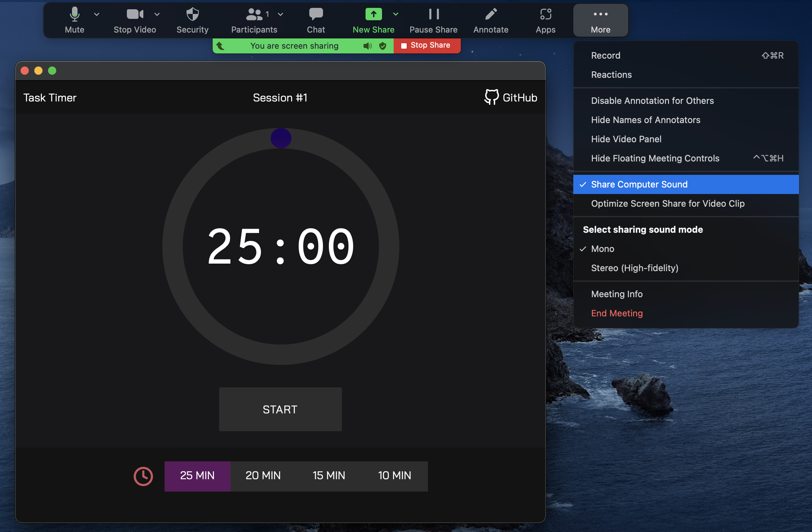
Task: Expand video options chevron beside Stop Video
Action: point(157,14)
